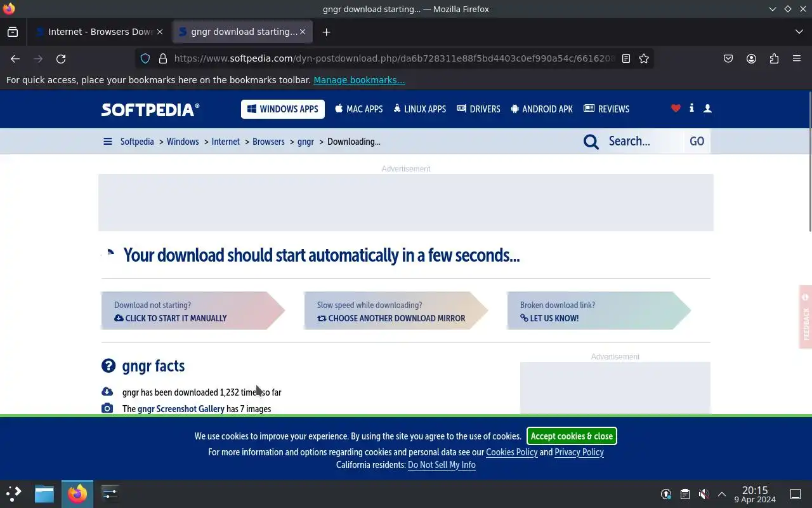Go to Android APK section

click(542, 109)
